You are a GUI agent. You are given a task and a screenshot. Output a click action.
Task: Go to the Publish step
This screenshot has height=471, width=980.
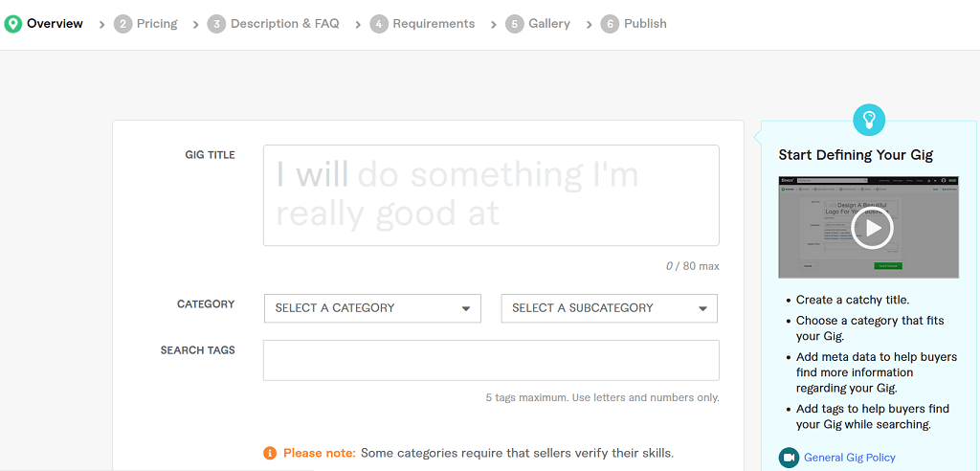(645, 24)
